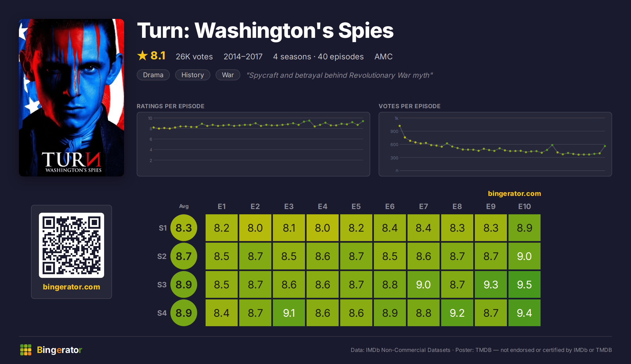Select the S1 average 8.3 circle

point(184,228)
